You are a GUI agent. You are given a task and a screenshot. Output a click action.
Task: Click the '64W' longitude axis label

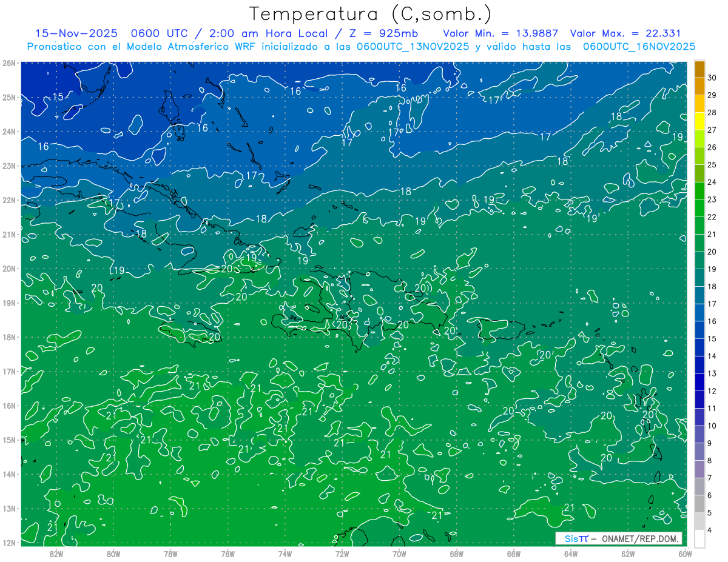coord(571,554)
